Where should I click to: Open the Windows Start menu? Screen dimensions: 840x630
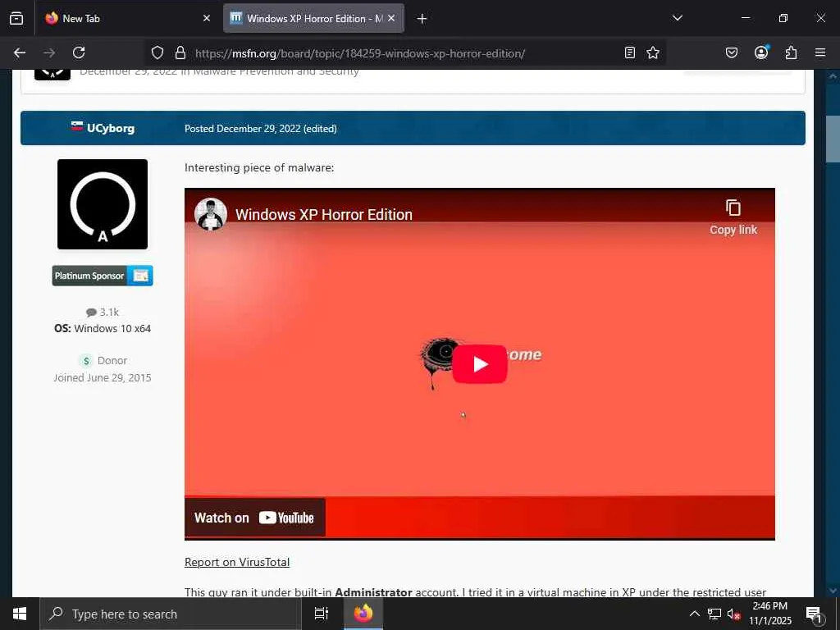tap(20, 614)
